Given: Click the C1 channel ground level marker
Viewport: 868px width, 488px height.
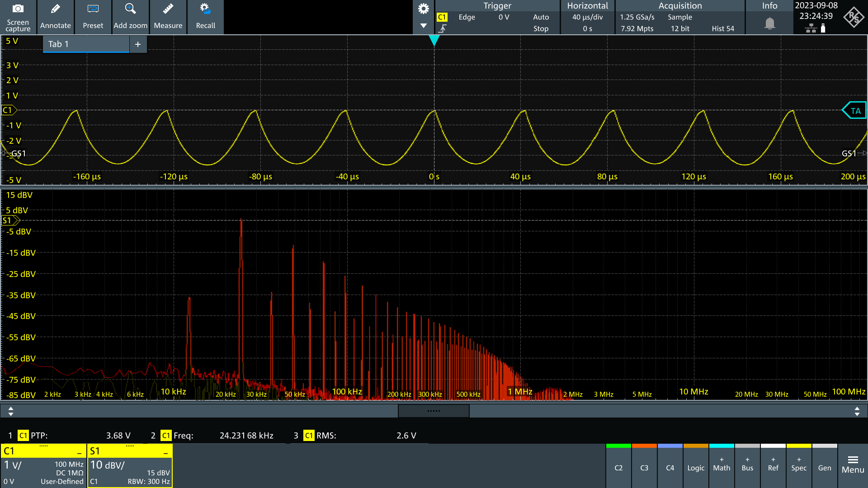Looking at the screenshot, I should click(x=9, y=110).
